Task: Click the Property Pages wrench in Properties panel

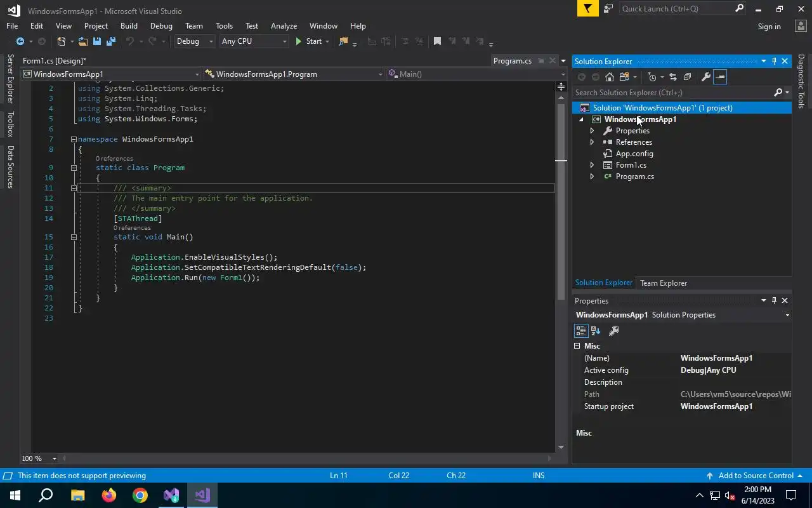Action: [x=614, y=331]
